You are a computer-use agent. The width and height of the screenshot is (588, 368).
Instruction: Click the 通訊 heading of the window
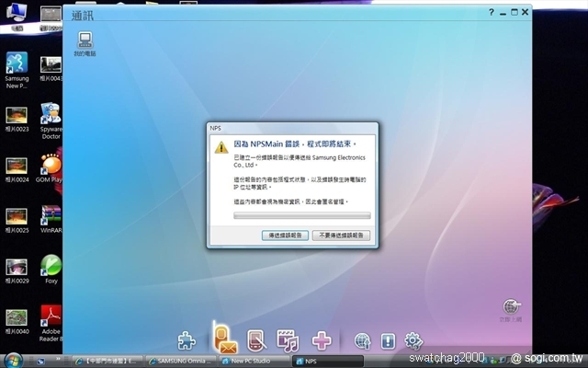click(82, 16)
